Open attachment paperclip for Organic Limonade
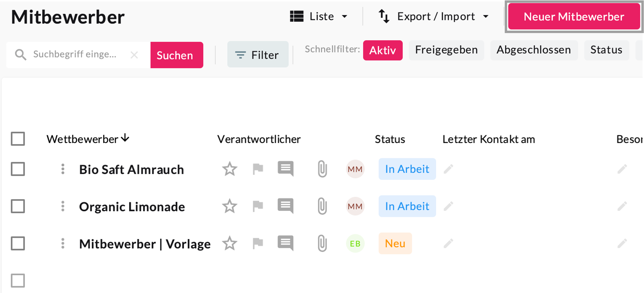The width and height of the screenshot is (644, 293). coord(322,206)
